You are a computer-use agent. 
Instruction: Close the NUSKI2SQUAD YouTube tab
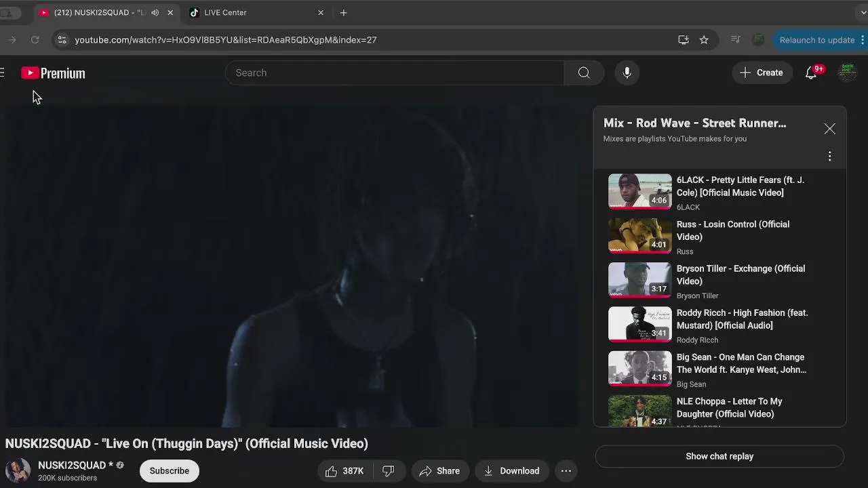[x=170, y=12]
